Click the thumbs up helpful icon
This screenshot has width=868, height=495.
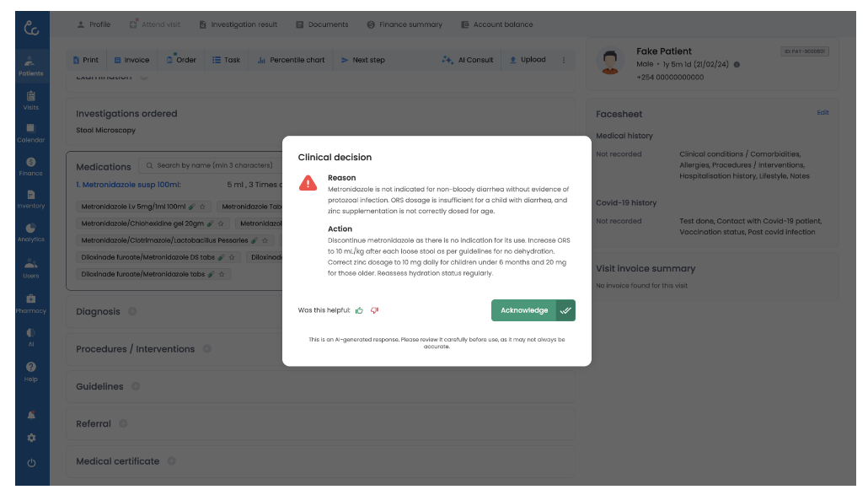[359, 310]
